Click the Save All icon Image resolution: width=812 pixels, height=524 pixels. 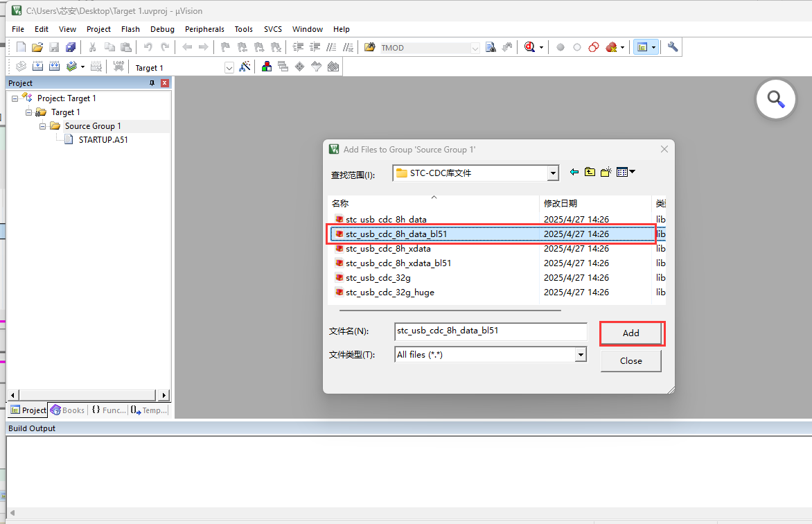click(71, 47)
